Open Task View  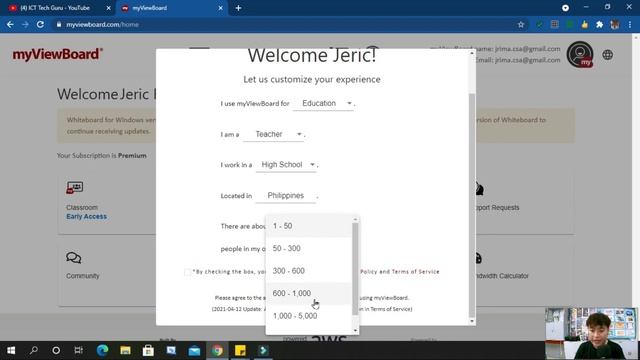click(78, 350)
